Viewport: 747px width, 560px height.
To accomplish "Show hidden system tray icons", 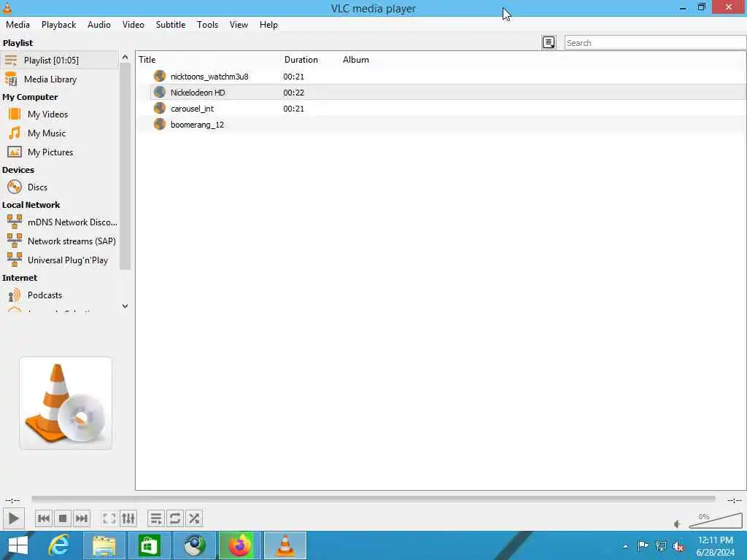I will coord(625,546).
